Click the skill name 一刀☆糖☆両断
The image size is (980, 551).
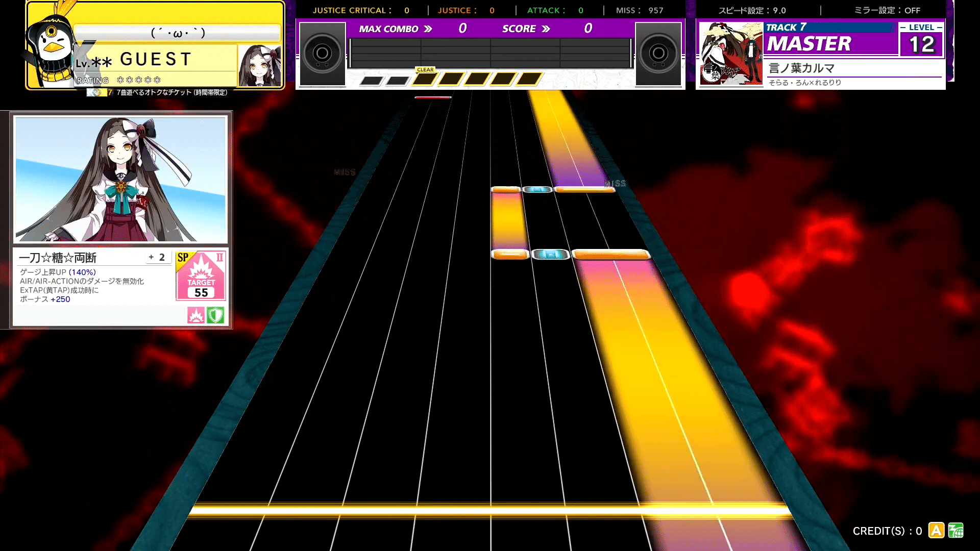(58, 258)
